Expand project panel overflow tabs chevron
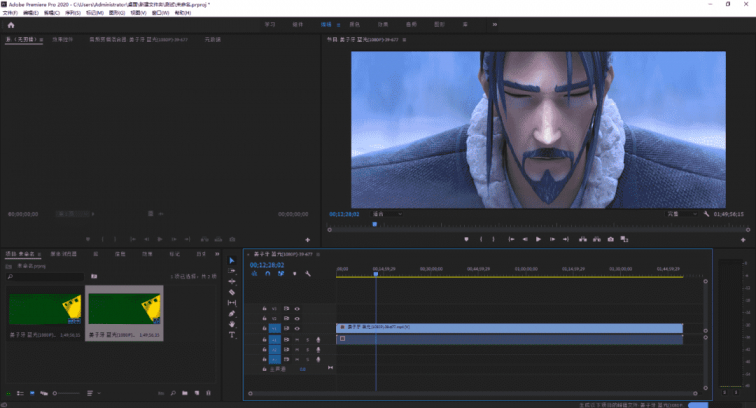Screen dimensions: 756x408 [217, 254]
